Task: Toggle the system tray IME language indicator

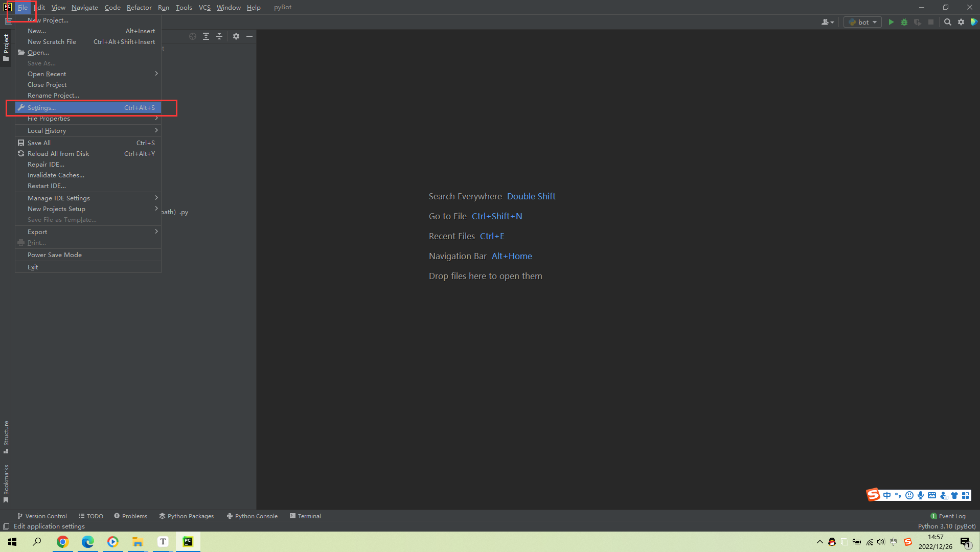Action: (894, 542)
